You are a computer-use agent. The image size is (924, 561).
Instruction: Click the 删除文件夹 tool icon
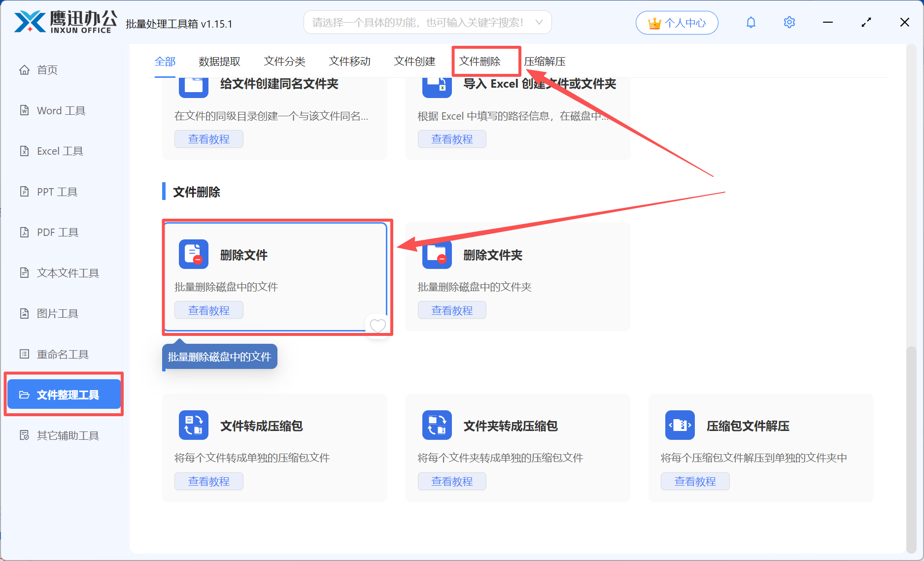(x=437, y=254)
